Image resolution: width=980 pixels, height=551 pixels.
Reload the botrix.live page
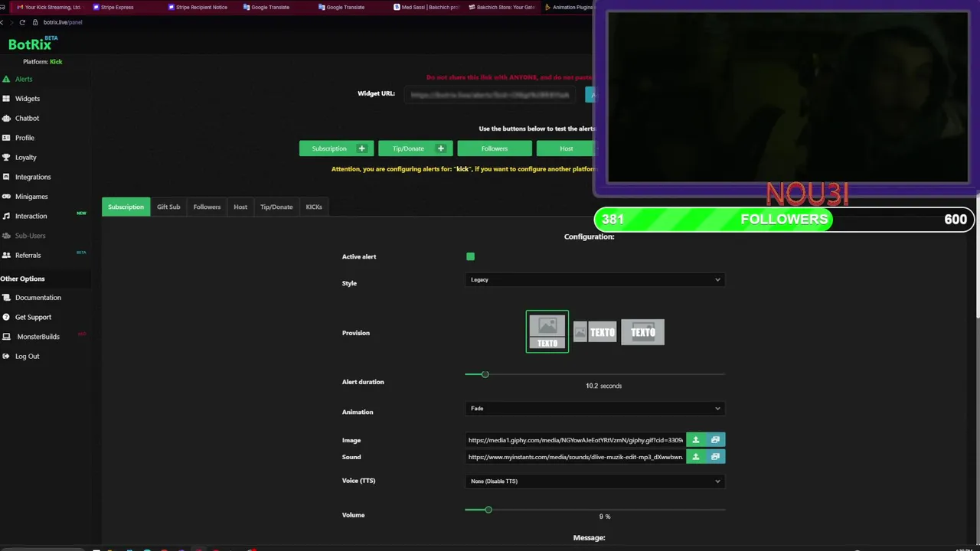[x=22, y=22]
